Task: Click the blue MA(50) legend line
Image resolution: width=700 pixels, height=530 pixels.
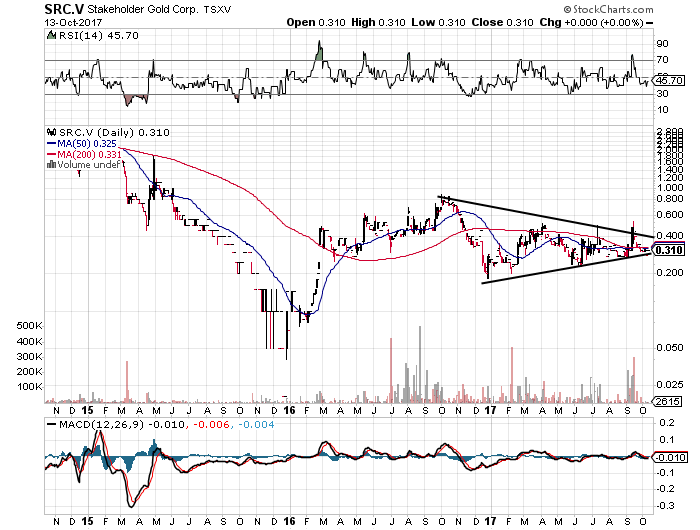Action: [x=51, y=143]
